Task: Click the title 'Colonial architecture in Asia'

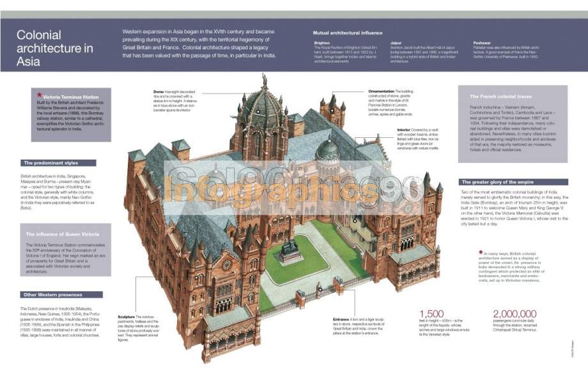Action: (55, 48)
